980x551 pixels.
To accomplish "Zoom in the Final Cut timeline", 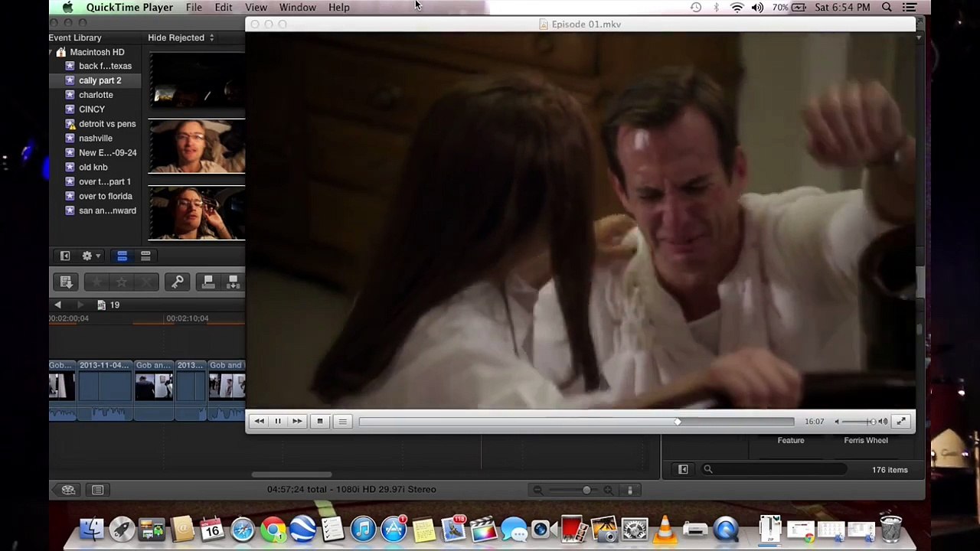I will pos(608,490).
